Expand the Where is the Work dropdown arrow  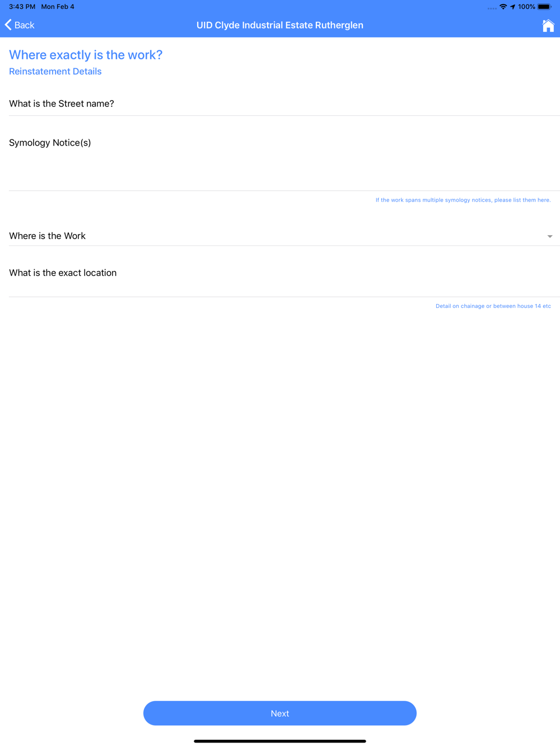pyautogui.click(x=550, y=236)
